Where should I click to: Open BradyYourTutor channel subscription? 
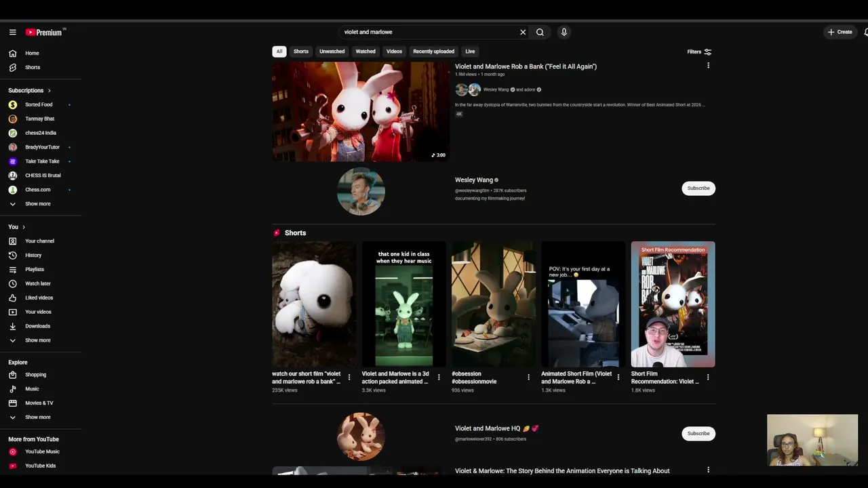click(41, 147)
